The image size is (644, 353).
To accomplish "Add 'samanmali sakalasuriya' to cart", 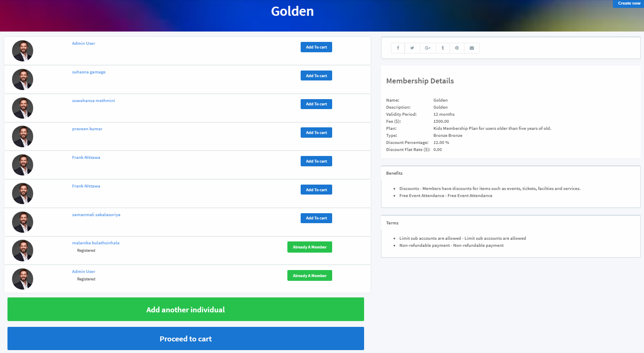I will tap(316, 218).
